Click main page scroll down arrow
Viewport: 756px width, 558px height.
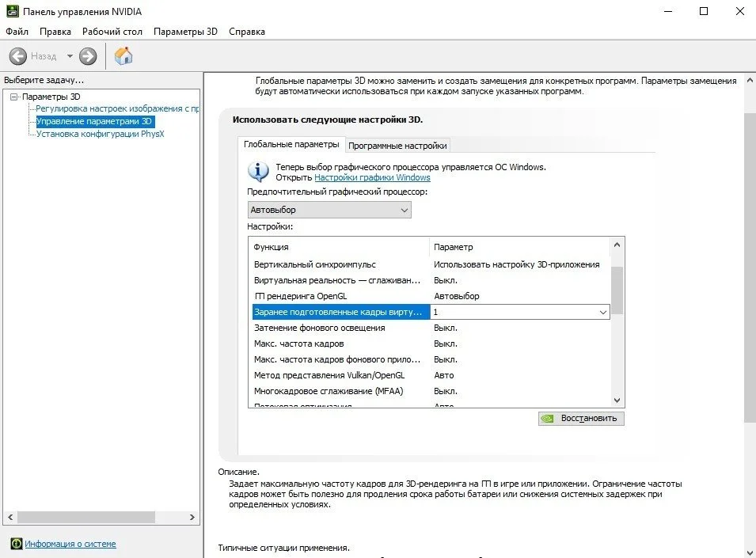pos(750,552)
